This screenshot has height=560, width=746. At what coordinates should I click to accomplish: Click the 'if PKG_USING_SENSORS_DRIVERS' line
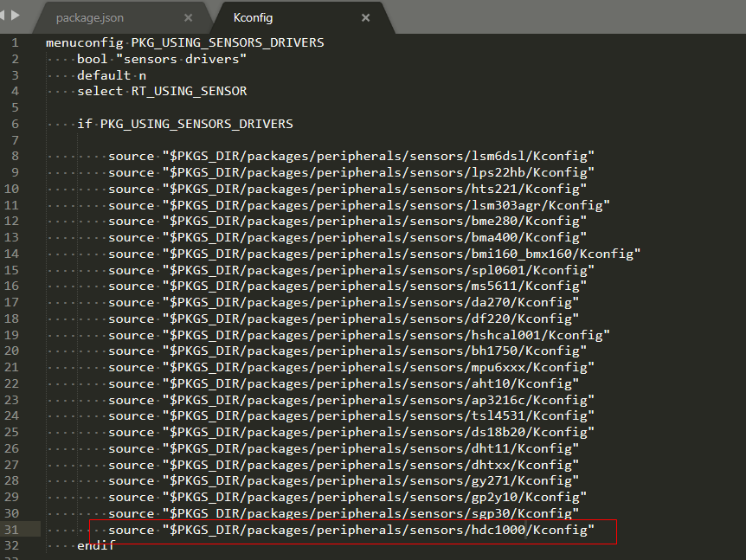click(x=185, y=124)
